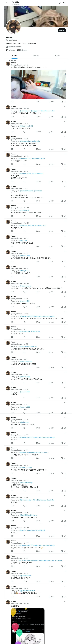Open search with the magnifier icon
The width and height of the screenshot is (72, 644).
coord(64,3)
